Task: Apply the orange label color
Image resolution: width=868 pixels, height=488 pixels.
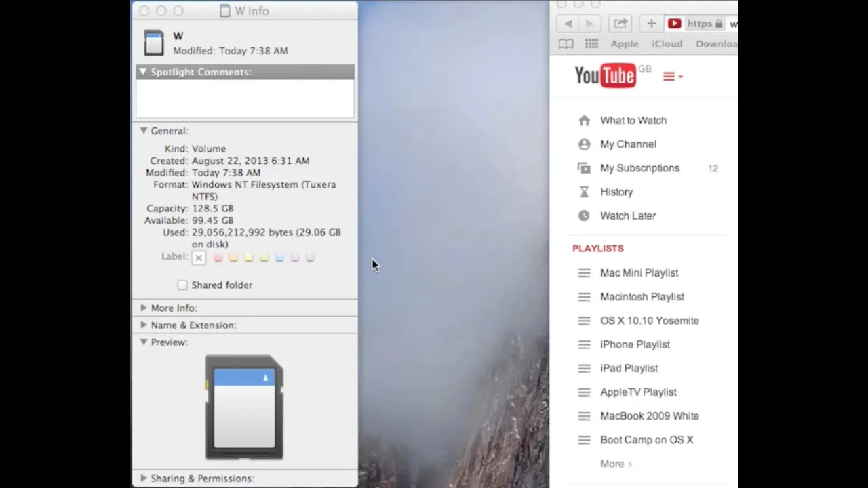Action: pos(233,258)
